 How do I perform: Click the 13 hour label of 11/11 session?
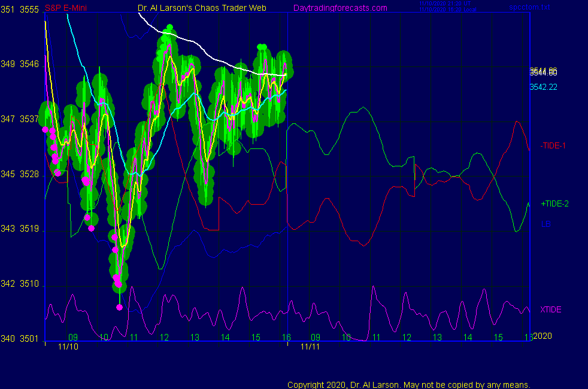(437, 338)
